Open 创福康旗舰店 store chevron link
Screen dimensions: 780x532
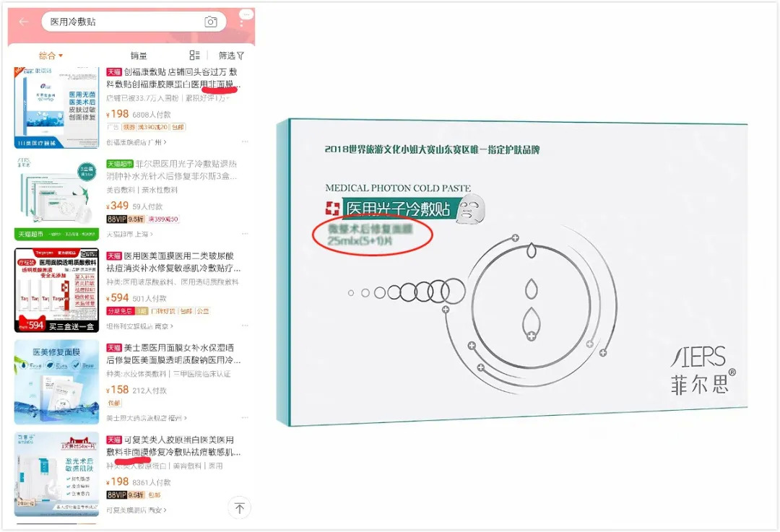click(136, 142)
